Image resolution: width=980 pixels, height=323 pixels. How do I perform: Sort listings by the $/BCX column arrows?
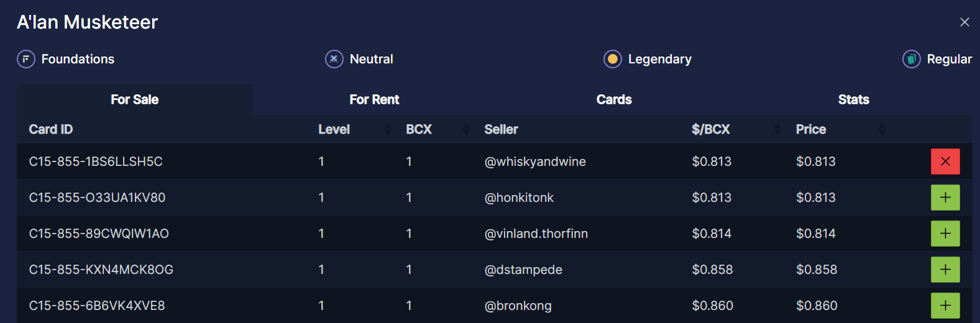(x=777, y=129)
